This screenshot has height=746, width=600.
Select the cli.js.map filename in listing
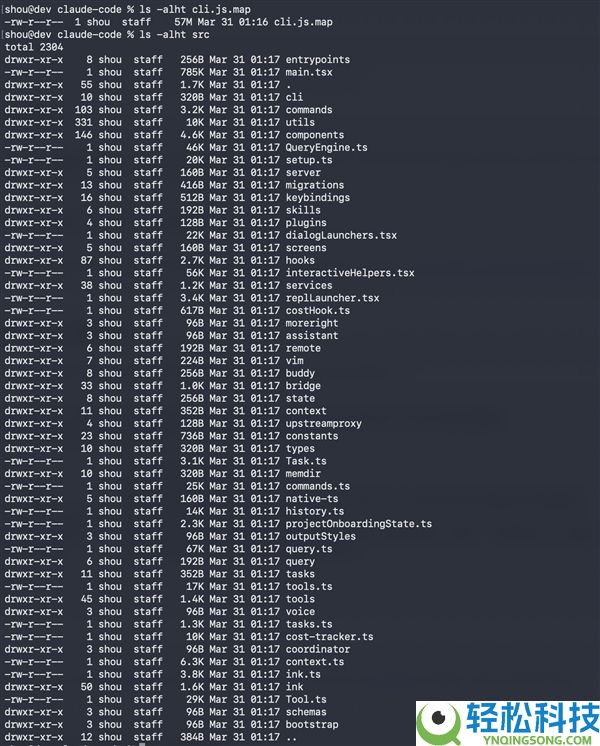(x=303, y=22)
